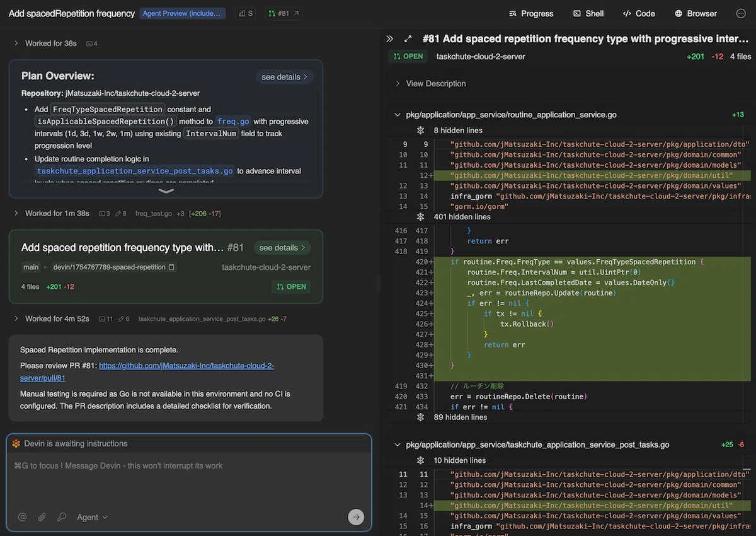The image size is (756, 536).
Task: Click the shell count icon beside 'Worked for 38s'
Action: [x=91, y=44]
